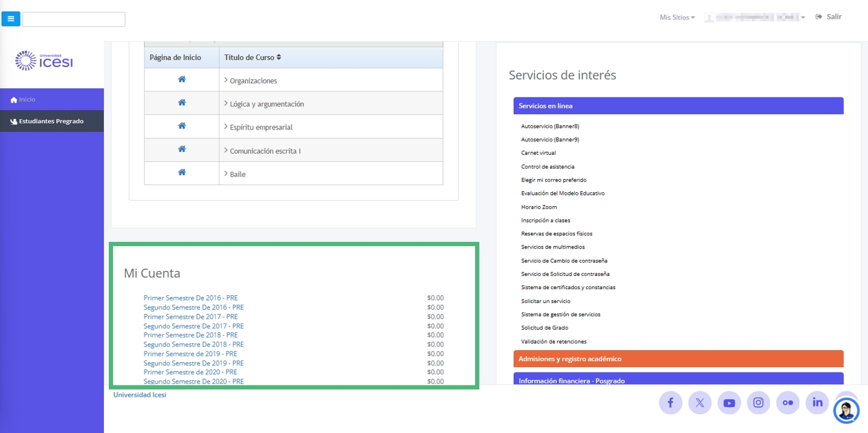Click home icon beside Lógica y argumentación
868x433 pixels.
point(181,103)
